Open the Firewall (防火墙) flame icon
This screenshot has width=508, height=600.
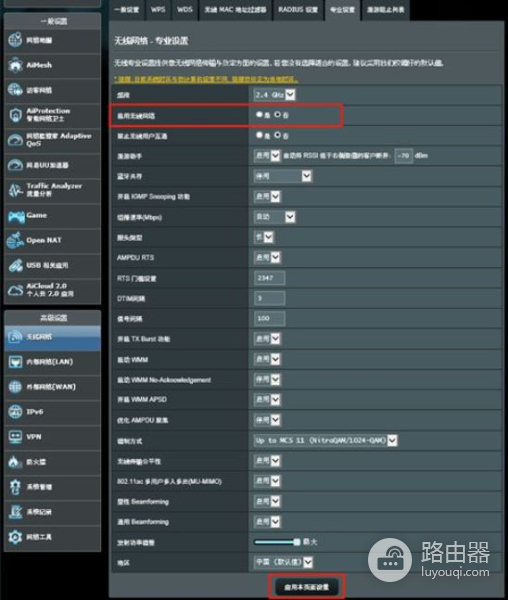coord(15,462)
